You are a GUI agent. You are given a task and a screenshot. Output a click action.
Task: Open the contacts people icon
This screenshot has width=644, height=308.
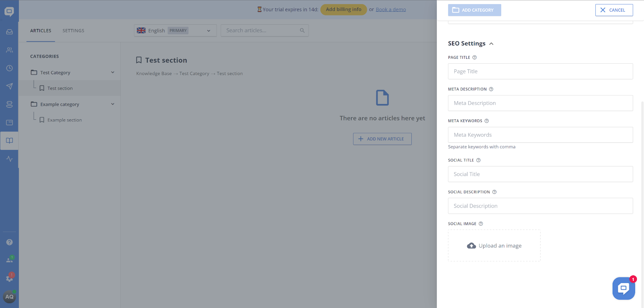9,50
